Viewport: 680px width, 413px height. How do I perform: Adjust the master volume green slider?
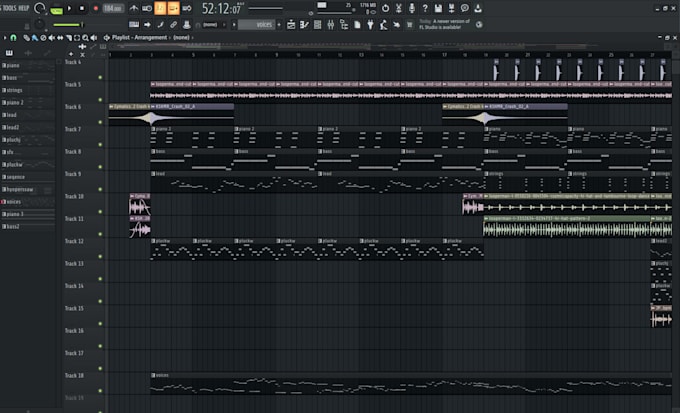coord(69,25)
